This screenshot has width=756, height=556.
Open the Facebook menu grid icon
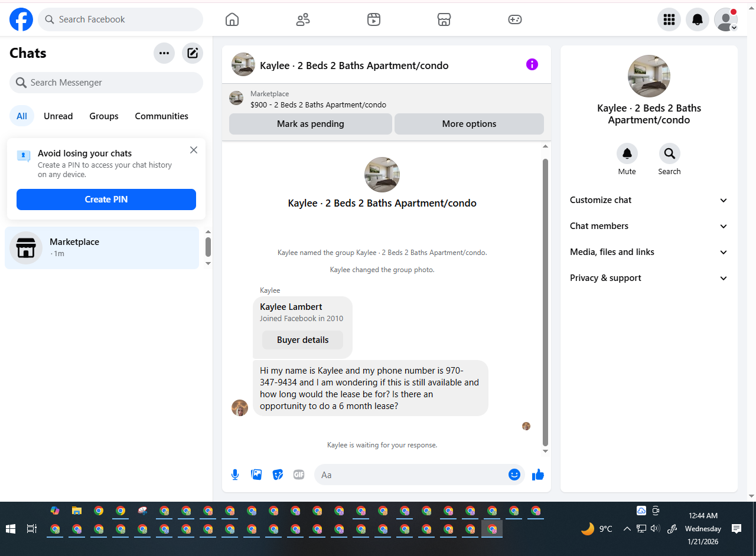coord(669,19)
